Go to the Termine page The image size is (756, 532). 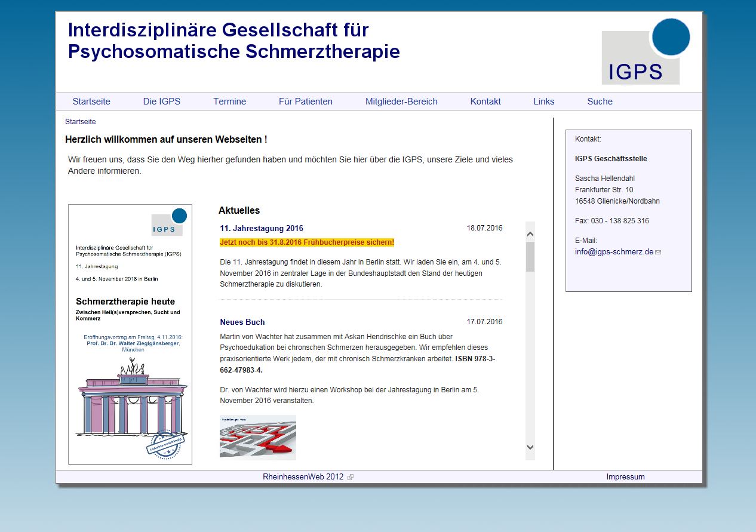click(229, 102)
